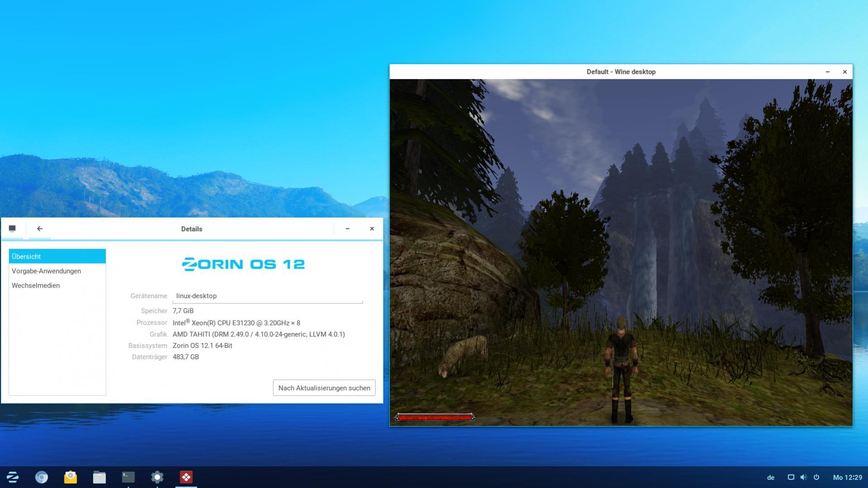Click the Default - Wine desktop title bar
Viewport: 868px width, 488px height.
(621, 72)
